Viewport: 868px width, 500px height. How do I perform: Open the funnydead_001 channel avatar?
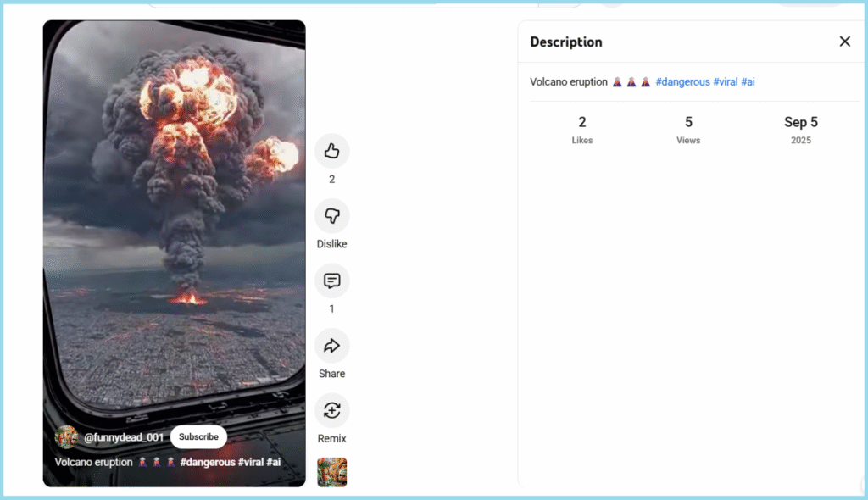(x=66, y=437)
